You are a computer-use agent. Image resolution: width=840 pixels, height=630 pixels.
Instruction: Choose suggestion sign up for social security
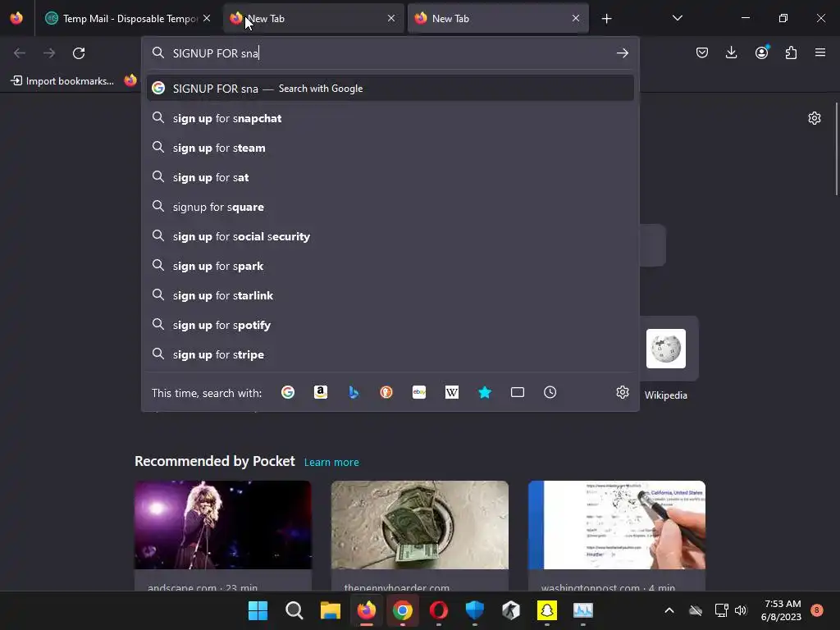point(390,236)
